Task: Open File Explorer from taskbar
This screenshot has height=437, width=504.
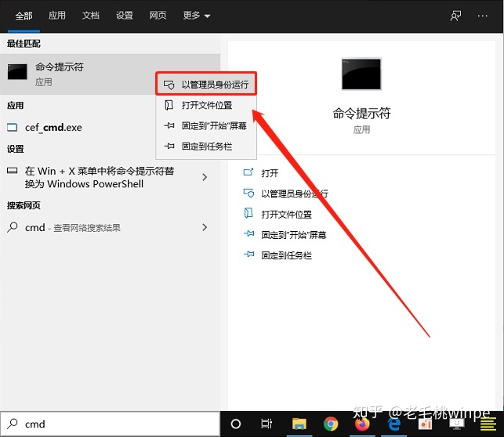Action: [x=299, y=424]
